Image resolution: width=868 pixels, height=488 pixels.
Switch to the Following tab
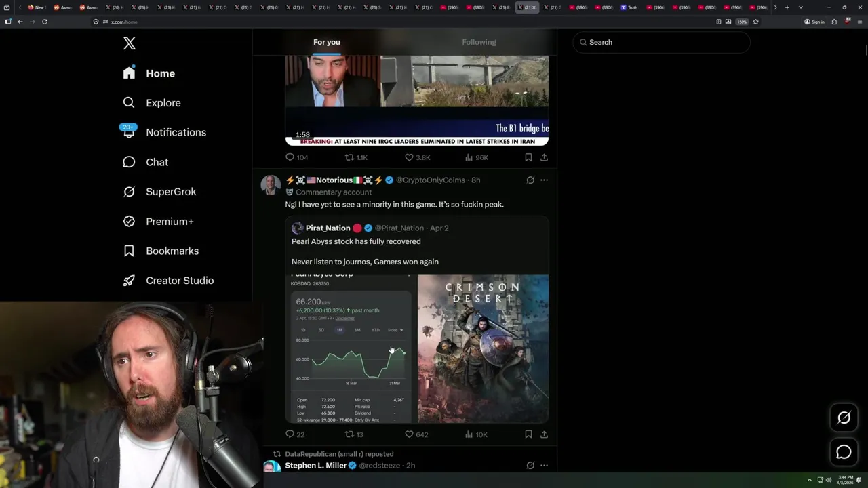(479, 42)
